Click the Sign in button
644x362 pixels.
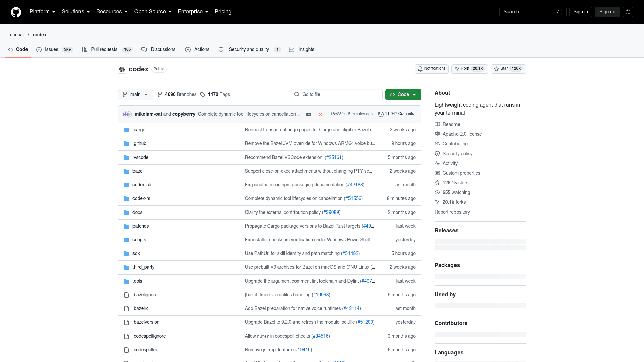(x=581, y=12)
